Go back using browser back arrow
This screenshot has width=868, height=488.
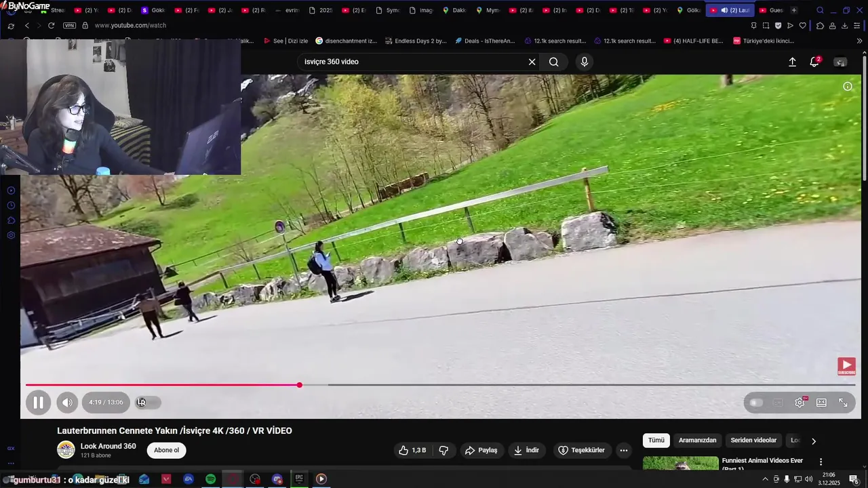point(26,25)
